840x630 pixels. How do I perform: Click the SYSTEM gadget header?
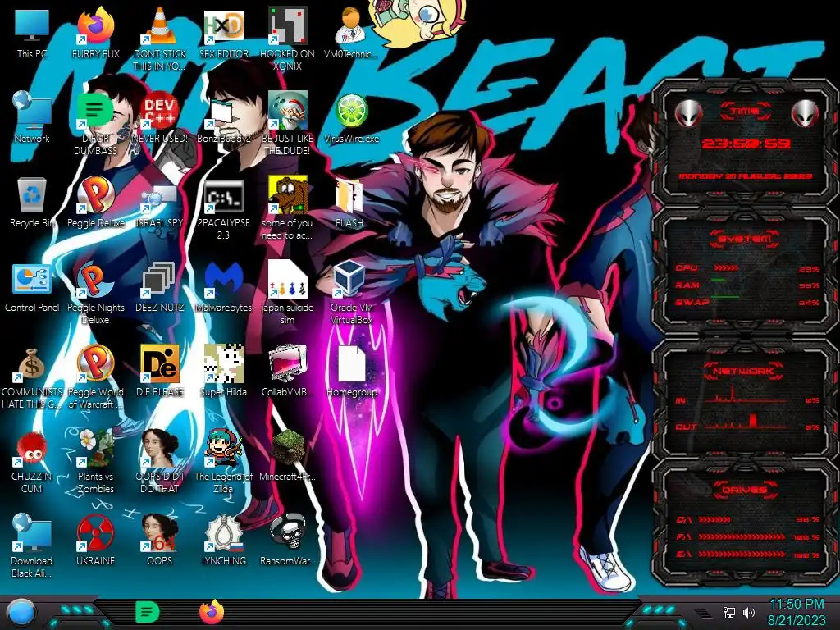point(745,239)
